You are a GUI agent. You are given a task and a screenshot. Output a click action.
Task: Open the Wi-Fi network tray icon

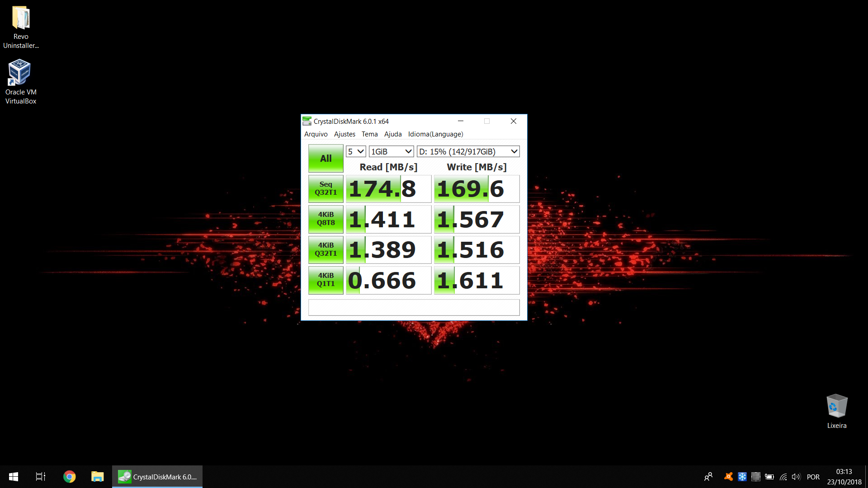[x=783, y=477]
